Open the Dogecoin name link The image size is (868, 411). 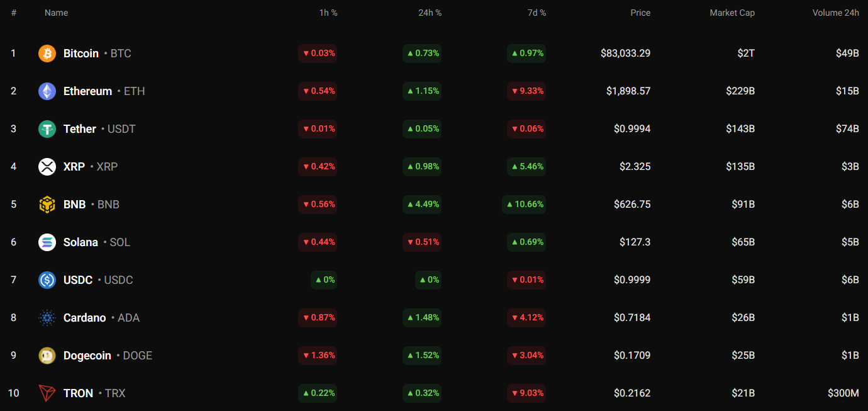(x=87, y=356)
